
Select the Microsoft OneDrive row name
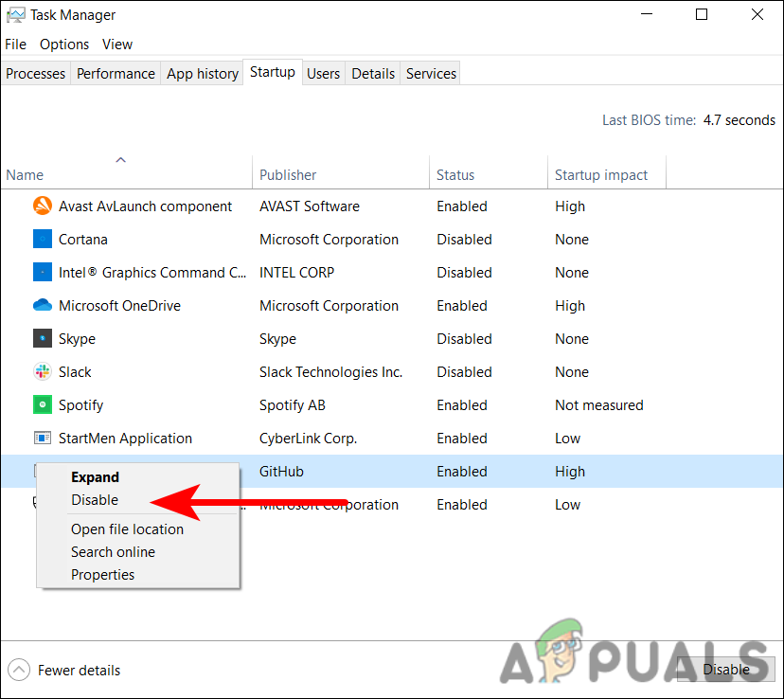(x=119, y=306)
